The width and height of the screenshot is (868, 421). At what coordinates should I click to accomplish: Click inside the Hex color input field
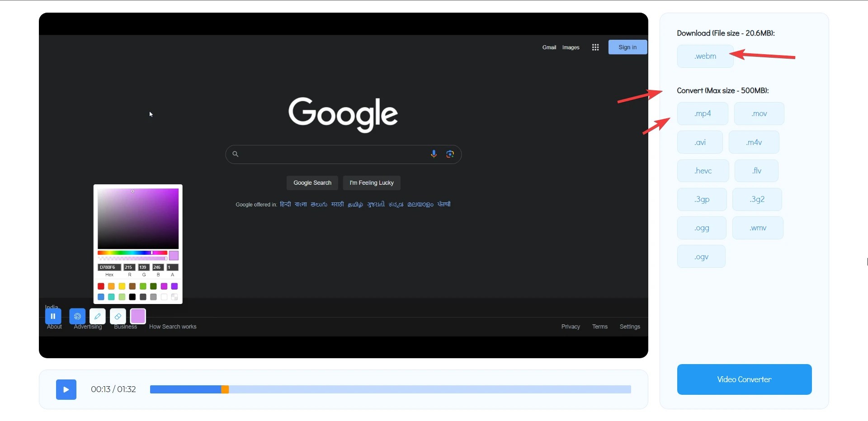point(108,267)
